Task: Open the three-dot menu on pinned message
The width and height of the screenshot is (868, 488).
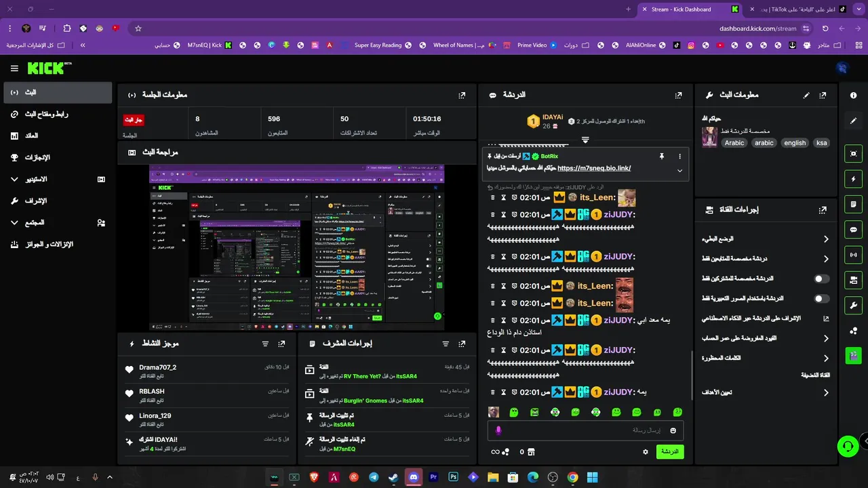Action: tap(679, 156)
